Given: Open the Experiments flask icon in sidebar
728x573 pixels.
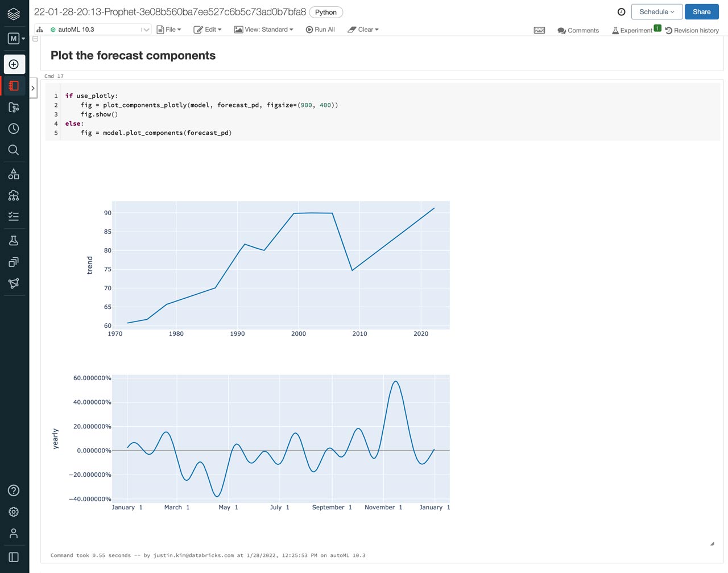Looking at the screenshot, I should click(14, 241).
